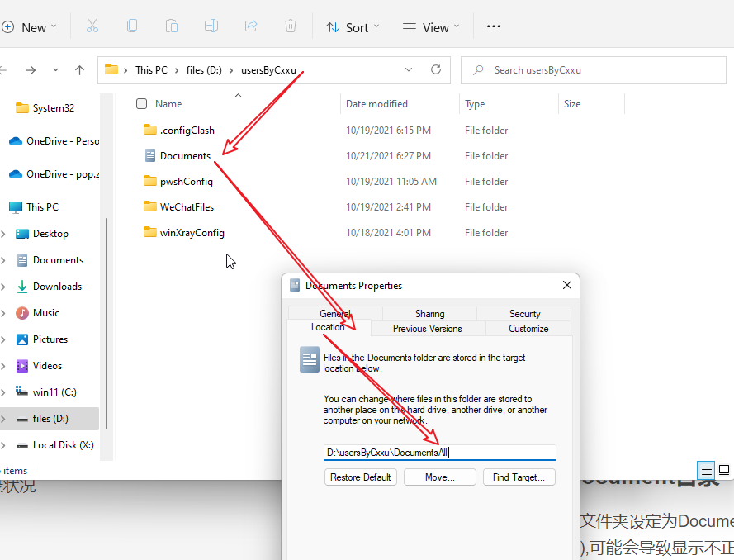Click the WeChatFiles folder icon
Screen dimensions: 734x560
click(x=149, y=206)
